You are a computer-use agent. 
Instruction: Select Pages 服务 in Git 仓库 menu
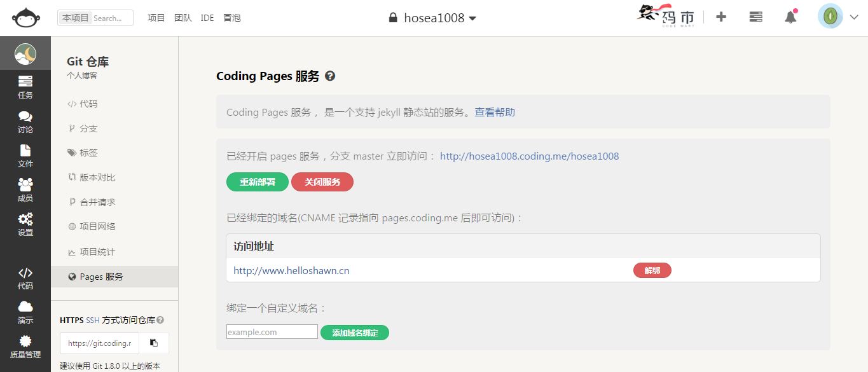coord(114,277)
